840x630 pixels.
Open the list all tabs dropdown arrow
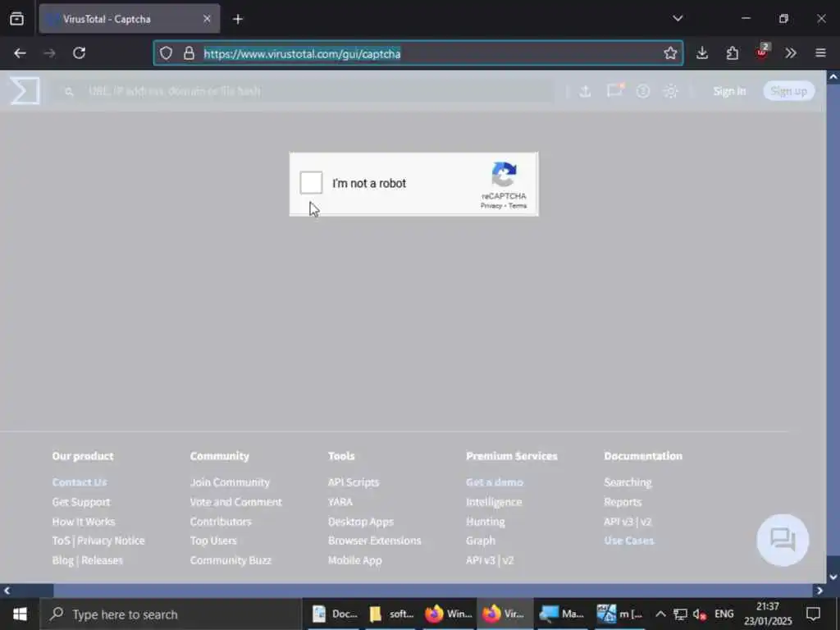678,18
